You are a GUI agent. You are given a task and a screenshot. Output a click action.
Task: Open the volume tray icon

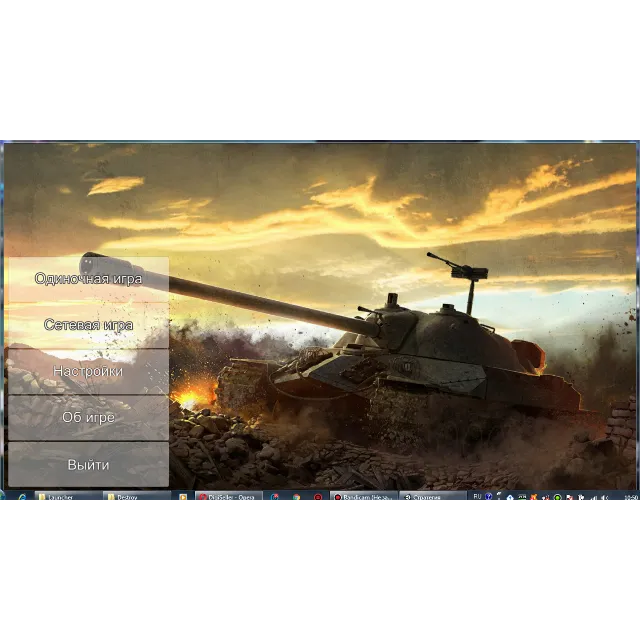point(605,497)
